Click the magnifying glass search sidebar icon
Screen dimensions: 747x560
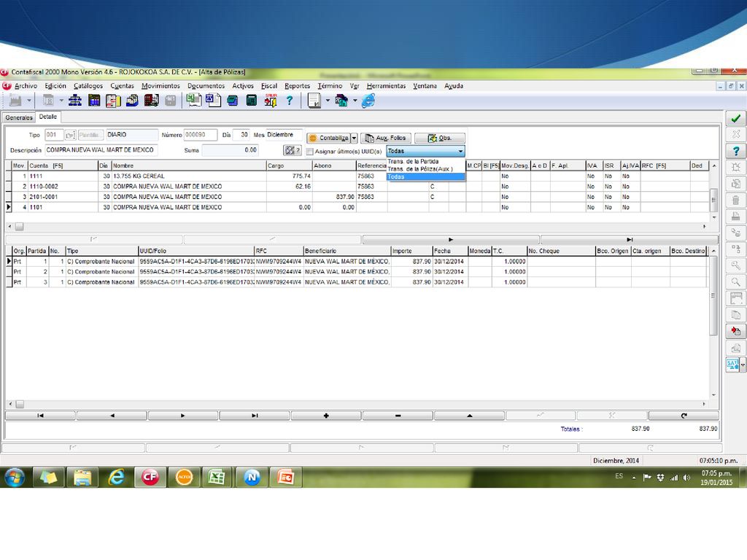tap(736, 282)
